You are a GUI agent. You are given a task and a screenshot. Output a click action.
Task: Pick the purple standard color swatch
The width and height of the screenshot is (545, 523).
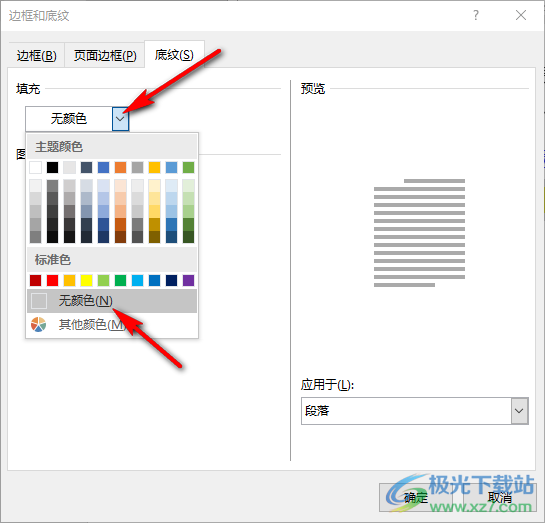(x=188, y=280)
